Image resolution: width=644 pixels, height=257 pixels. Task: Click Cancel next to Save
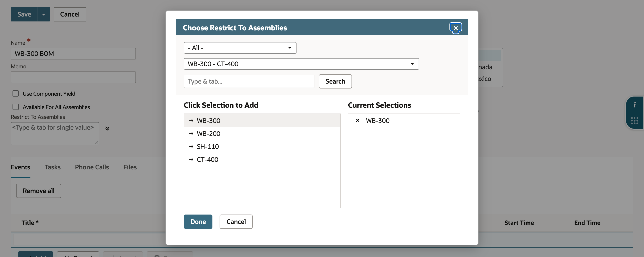[70, 14]
